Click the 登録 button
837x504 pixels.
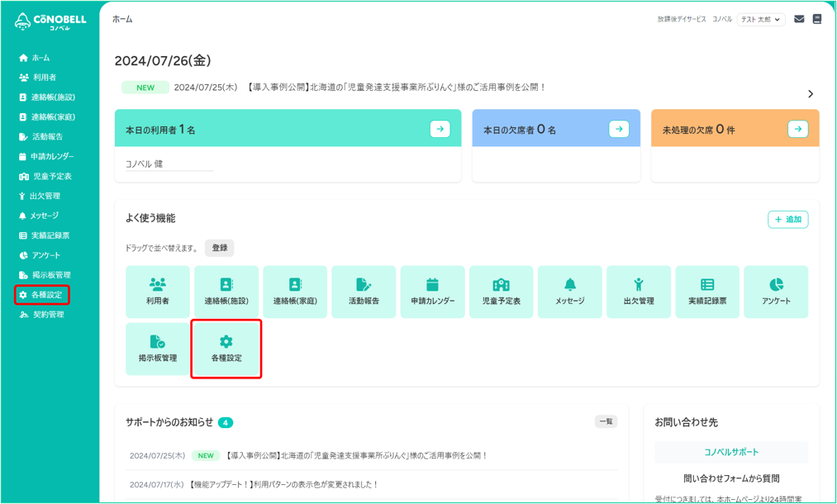tap(220, 248)
